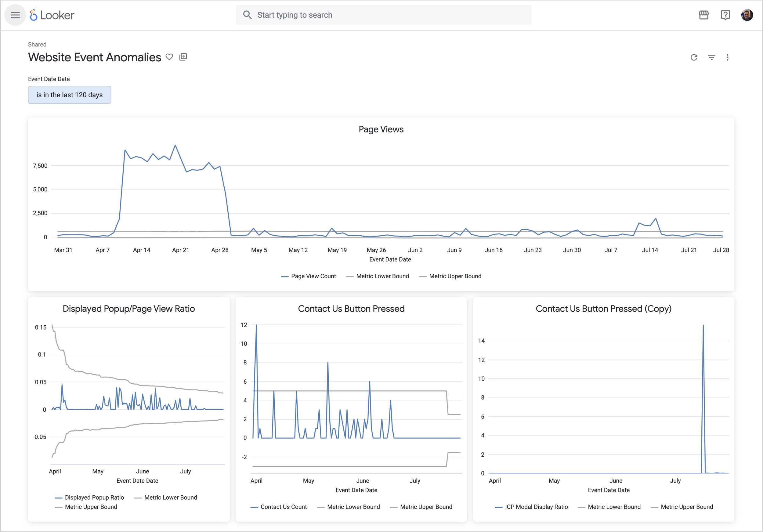This screenshot has width=763, height=532.
Task: Open the main hamburger navigation menu
Action: [15, 15]
